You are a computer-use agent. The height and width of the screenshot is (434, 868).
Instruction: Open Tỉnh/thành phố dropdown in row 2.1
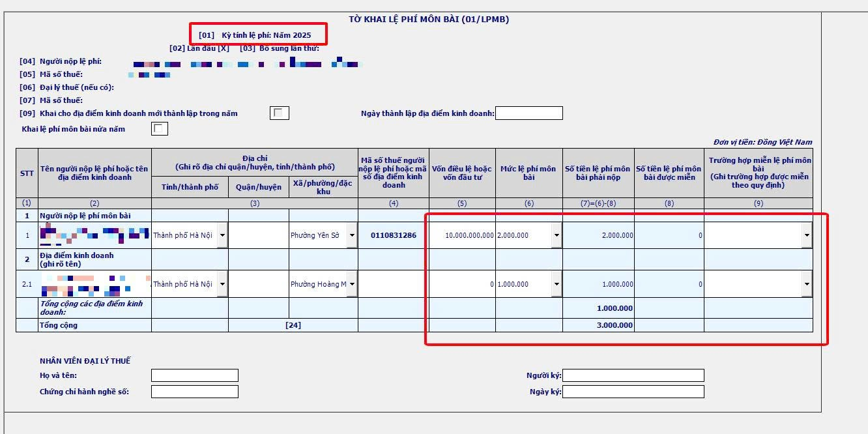[222, 284]
